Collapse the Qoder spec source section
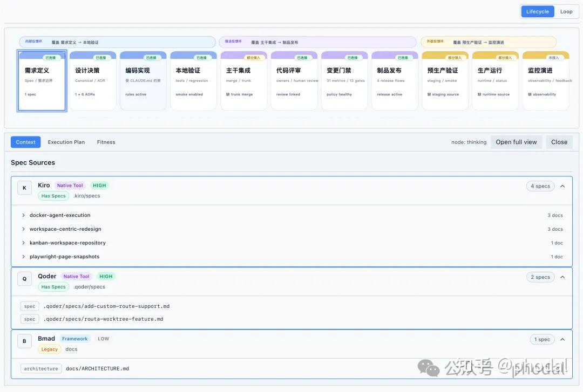 [x=562, y=277]
